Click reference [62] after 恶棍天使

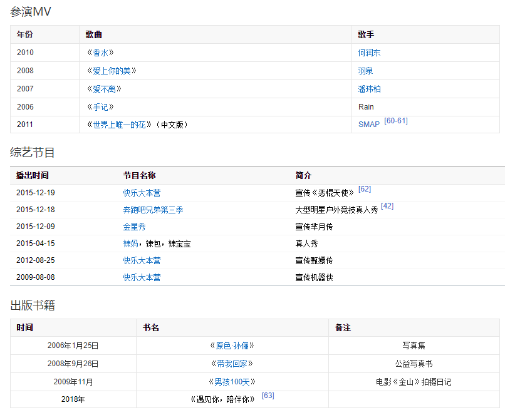click(x=365, y=189)
